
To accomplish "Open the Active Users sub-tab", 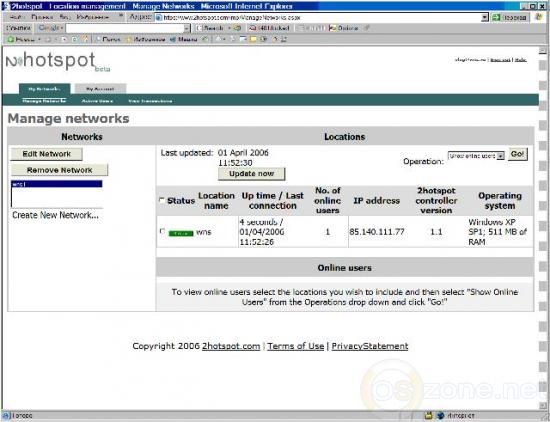I will (97, 101).
